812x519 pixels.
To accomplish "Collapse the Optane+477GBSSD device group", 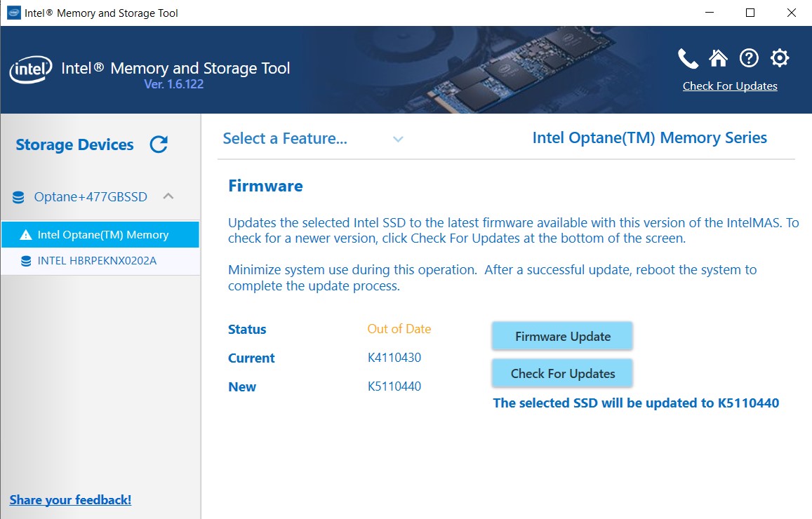I will pyautogui.click(x=167, y=197).
